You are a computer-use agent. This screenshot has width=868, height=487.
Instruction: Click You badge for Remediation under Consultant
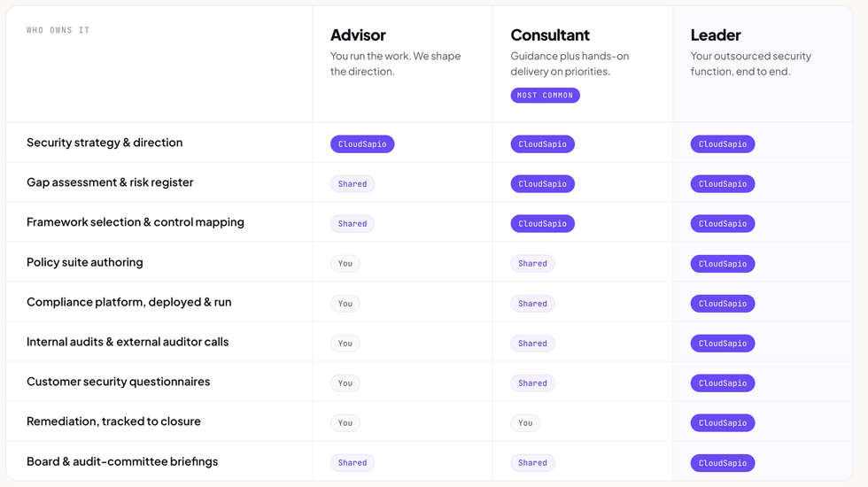pyautogui.click(x=524, y=423)
